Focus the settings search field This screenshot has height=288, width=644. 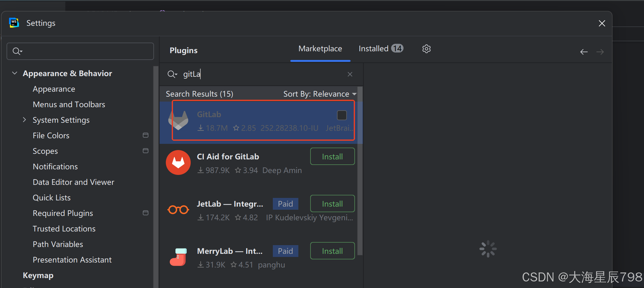(x=80, y=51)
